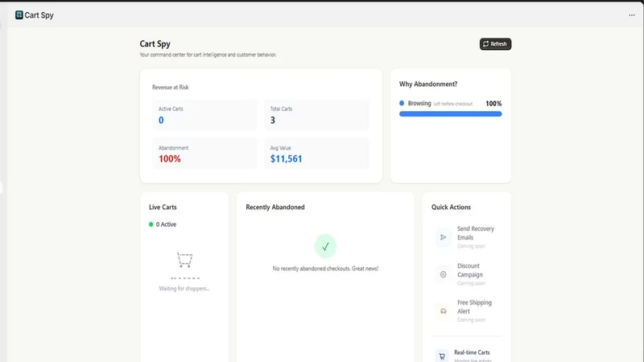Click the 0 Active label
Viewport: 644px width, 362px height.
point(166,224)
